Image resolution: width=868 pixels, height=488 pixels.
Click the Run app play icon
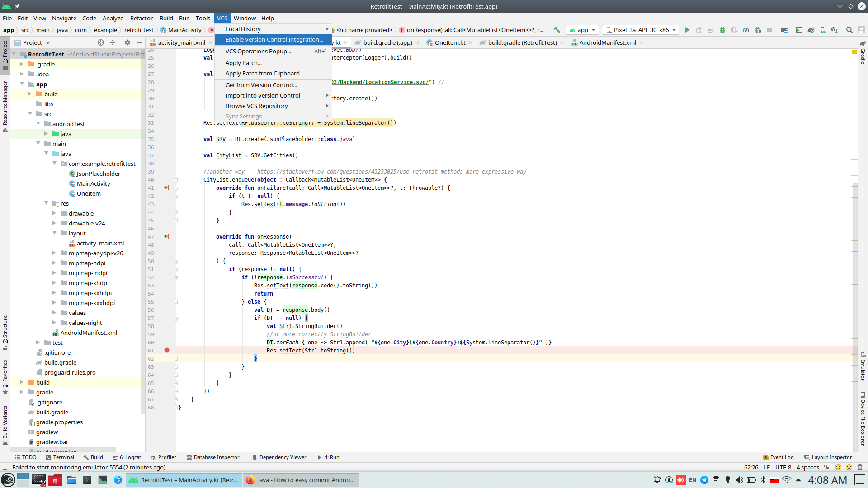click(x=687, y=30)
